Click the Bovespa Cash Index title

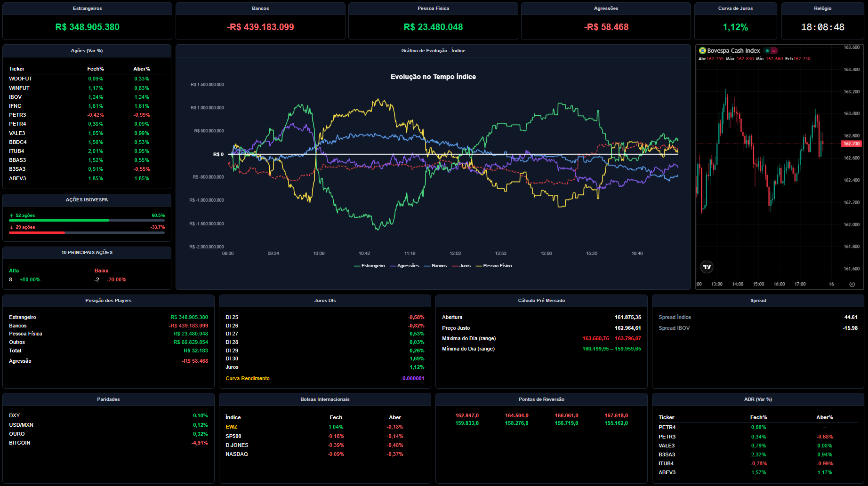[733, 51]
